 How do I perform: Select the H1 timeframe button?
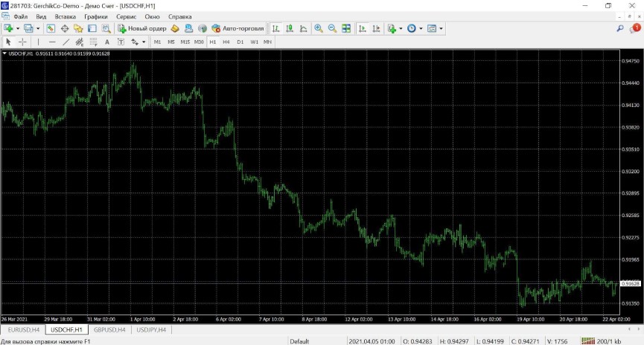pos(213,42)
